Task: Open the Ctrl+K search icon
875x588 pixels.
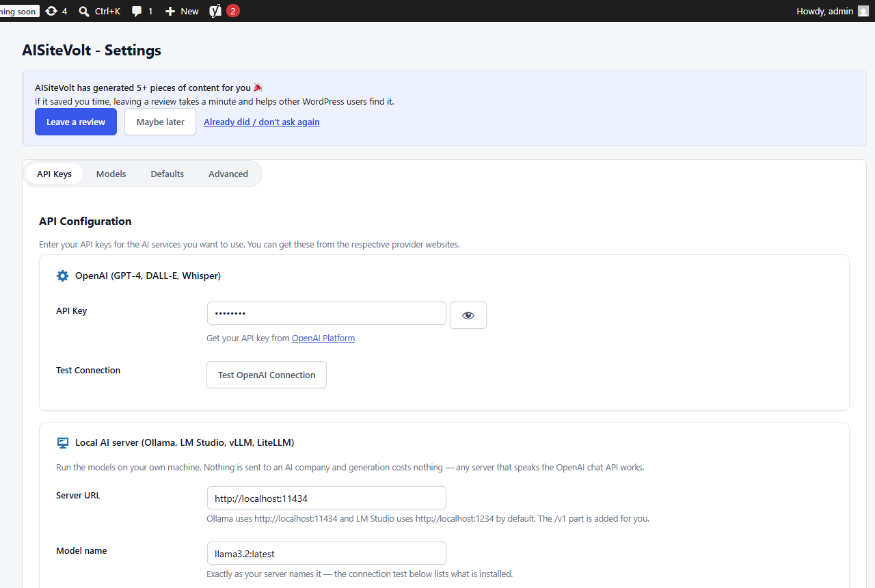Action: (x=84, y=11)
